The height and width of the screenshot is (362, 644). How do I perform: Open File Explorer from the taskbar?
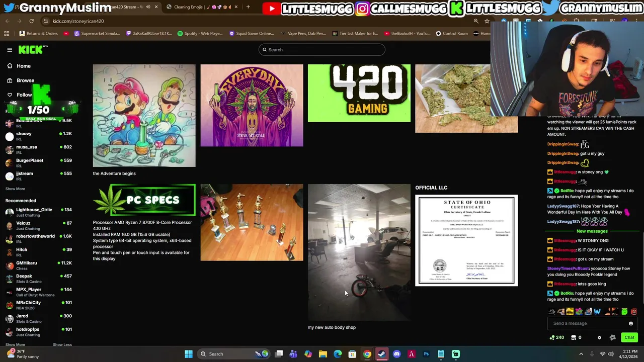323,354
